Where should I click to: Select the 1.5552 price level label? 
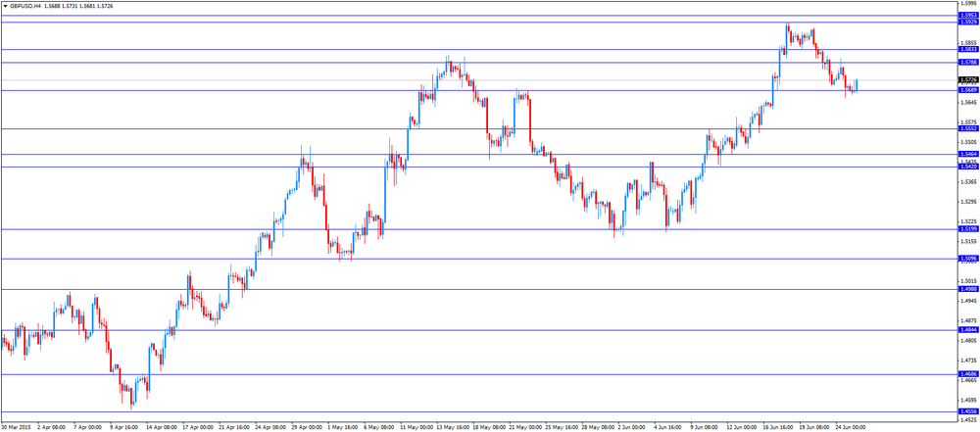[968, 128]
